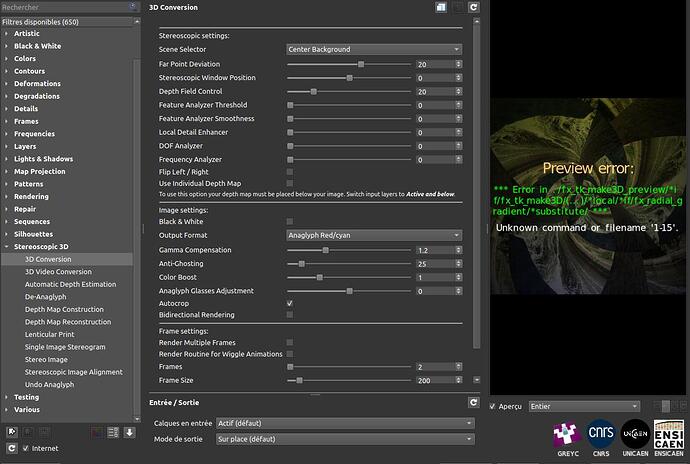The image size is (690, 464).
Task: Uncheck the Internet updates checkbox
Action: 26,448
